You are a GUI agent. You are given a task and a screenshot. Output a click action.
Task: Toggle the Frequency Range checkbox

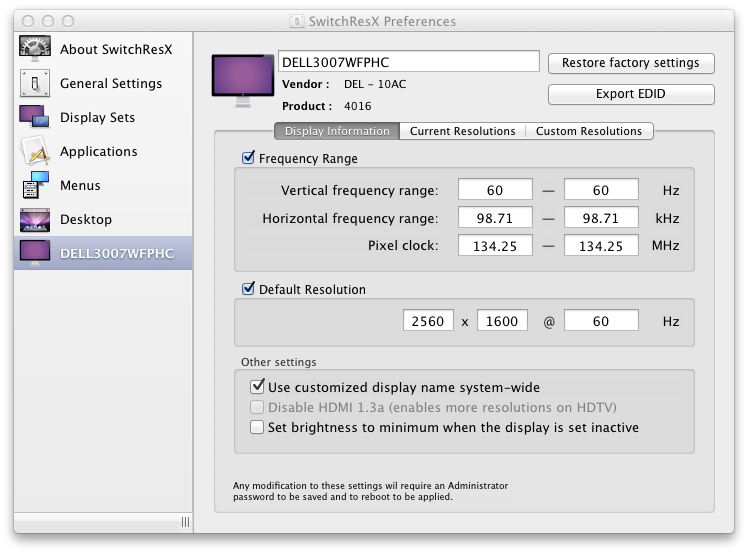[x=248, y=157]
